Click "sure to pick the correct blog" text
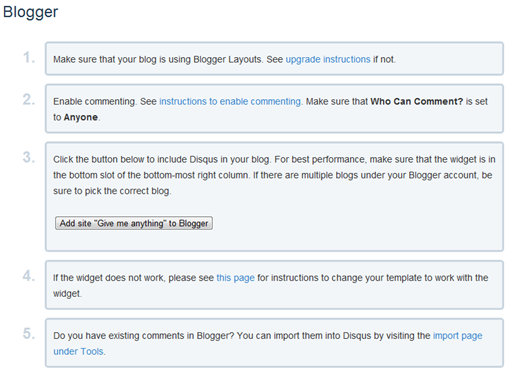This screenshot has width=514, height=377. (112, 191)
